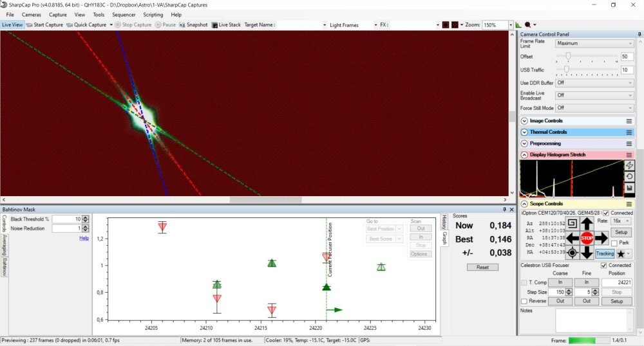This screenshot has width=644, height=346.
Task: Toggle Live View in the toolbar
Action: [12, 24]
